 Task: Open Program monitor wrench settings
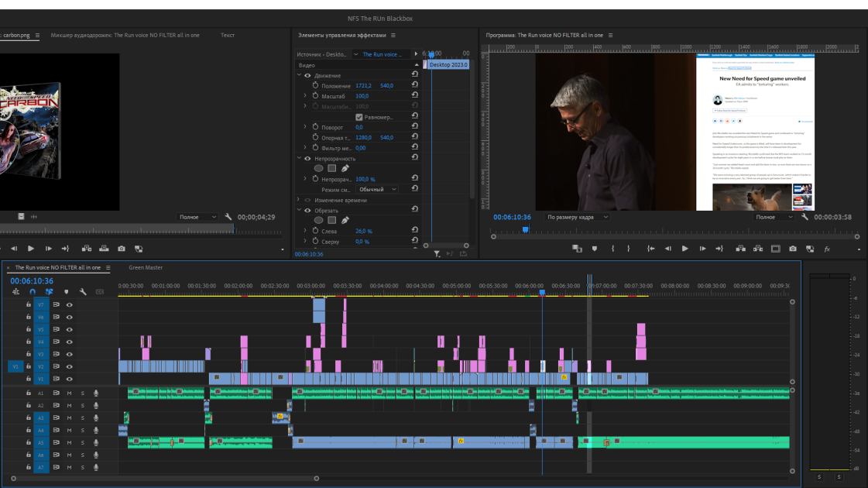[x=805, y=217]
